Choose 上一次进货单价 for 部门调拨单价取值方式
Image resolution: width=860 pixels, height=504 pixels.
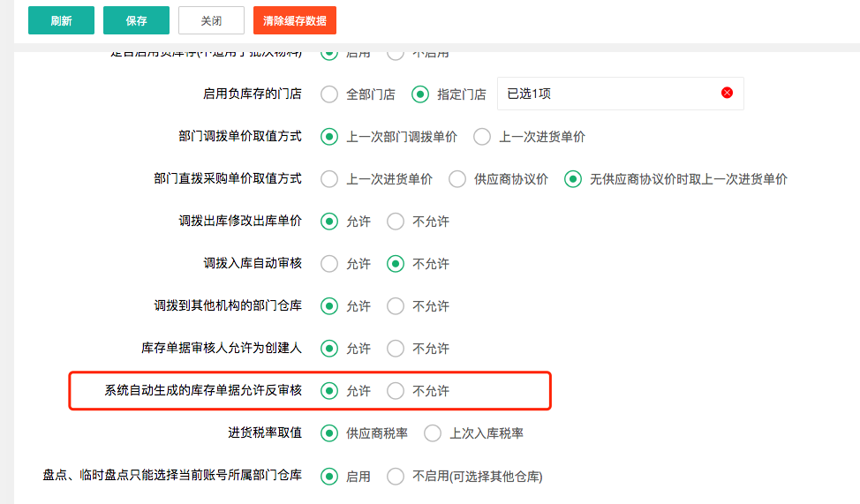point(482,137)
